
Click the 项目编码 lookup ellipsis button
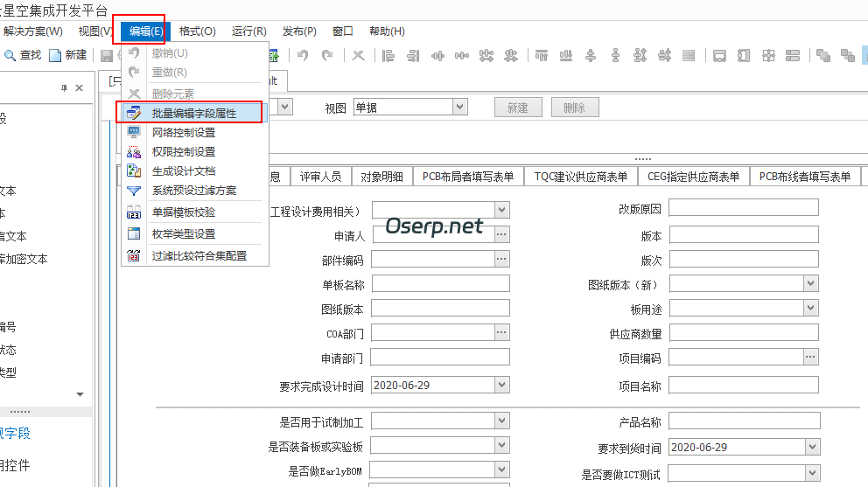coord(810,357)
